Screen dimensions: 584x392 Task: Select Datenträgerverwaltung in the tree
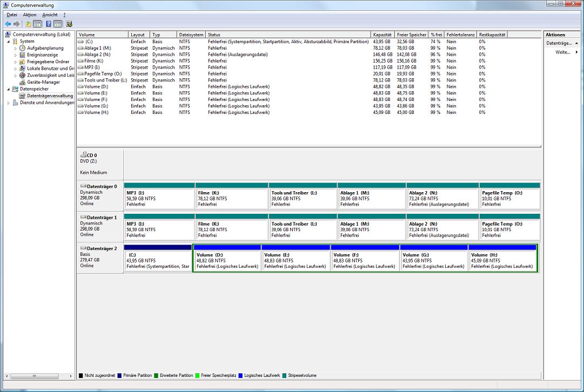[x=50, y=96]
